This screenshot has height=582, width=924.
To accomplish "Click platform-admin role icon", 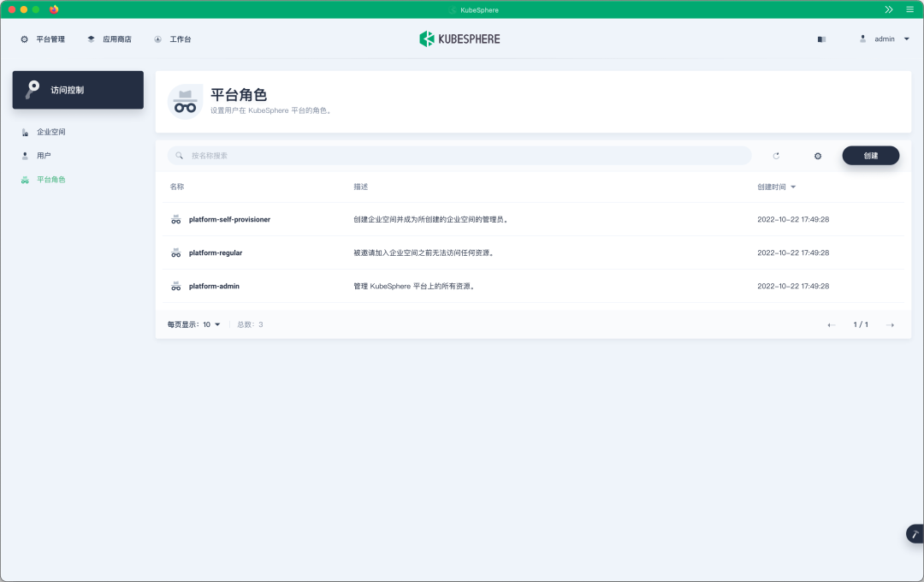I will point(175,286).
